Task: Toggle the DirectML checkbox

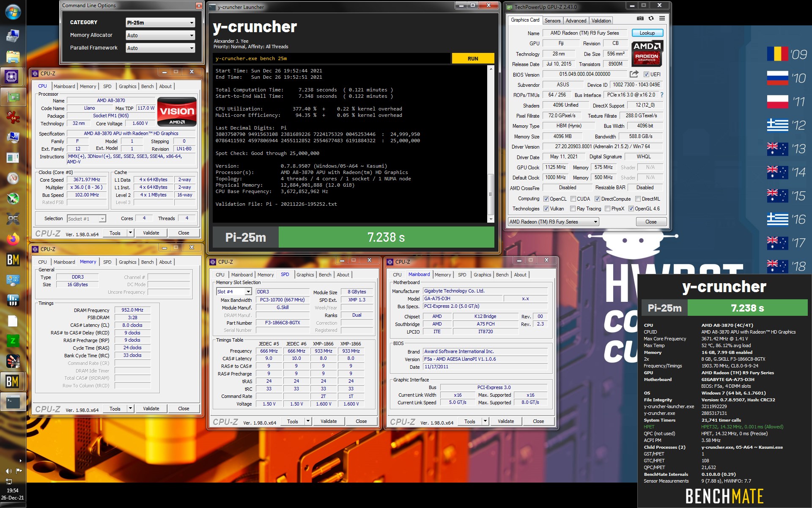Action: point(638,199)
